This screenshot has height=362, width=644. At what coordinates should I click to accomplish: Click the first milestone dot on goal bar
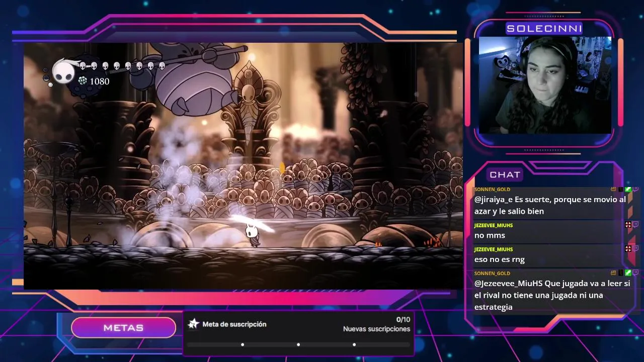pos(243,344)
